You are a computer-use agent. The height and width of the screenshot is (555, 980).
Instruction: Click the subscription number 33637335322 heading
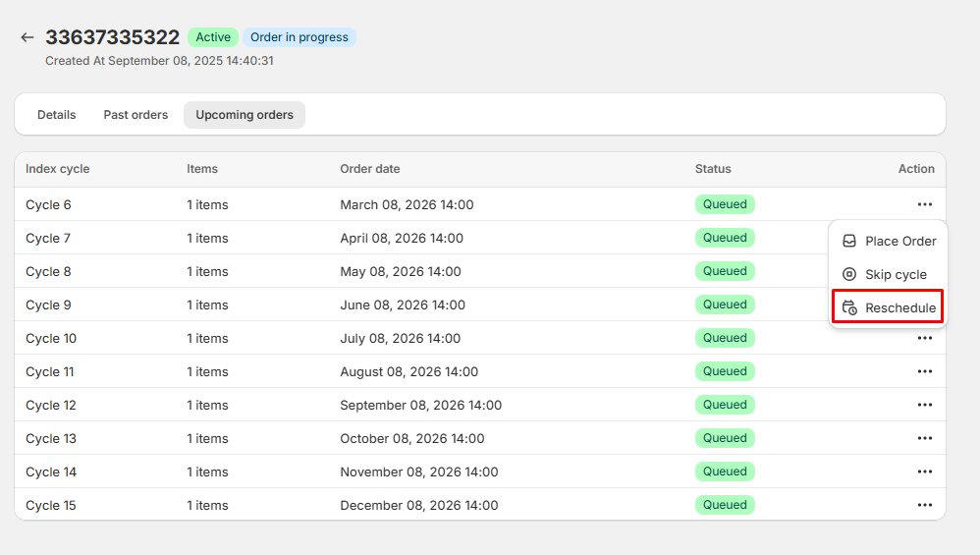click(112, 37)
